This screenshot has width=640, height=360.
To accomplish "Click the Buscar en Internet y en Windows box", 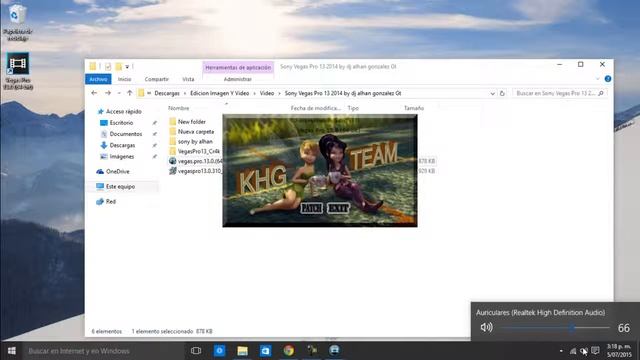I will [102, 351].
